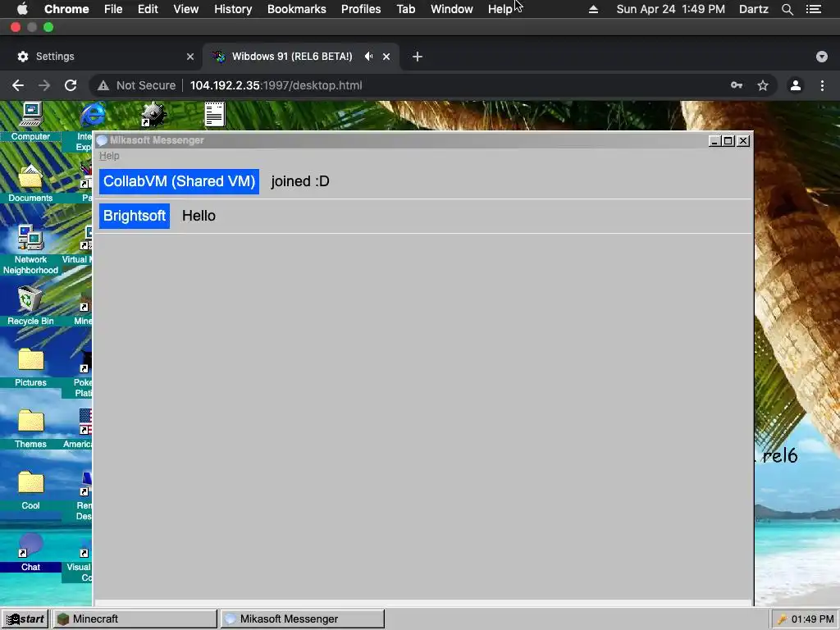Go forward in Chrome

tap(44, 85)
